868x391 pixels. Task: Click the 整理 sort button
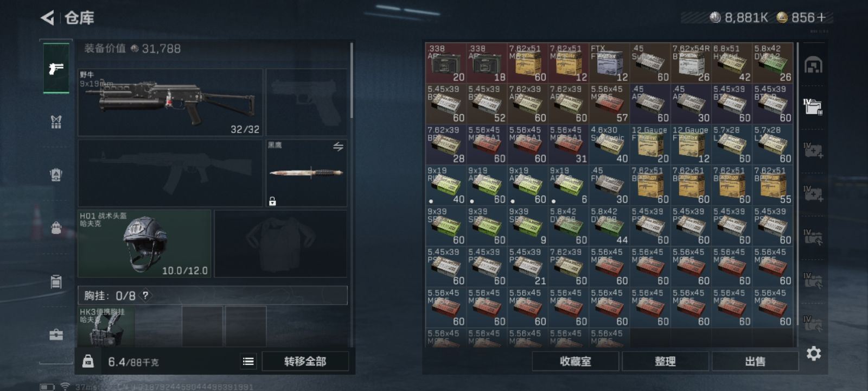(665, 361)
